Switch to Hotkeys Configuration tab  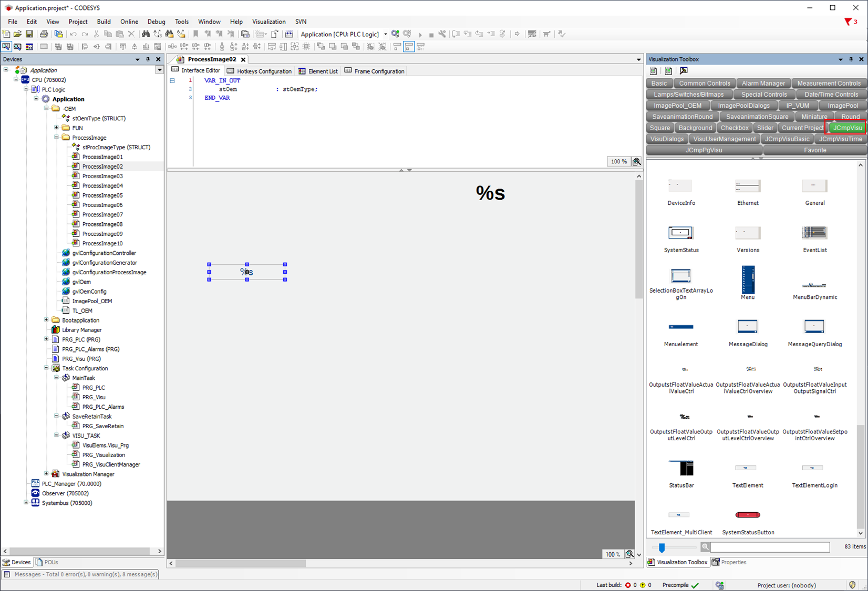pyautogui.click(x=259, y=71)
